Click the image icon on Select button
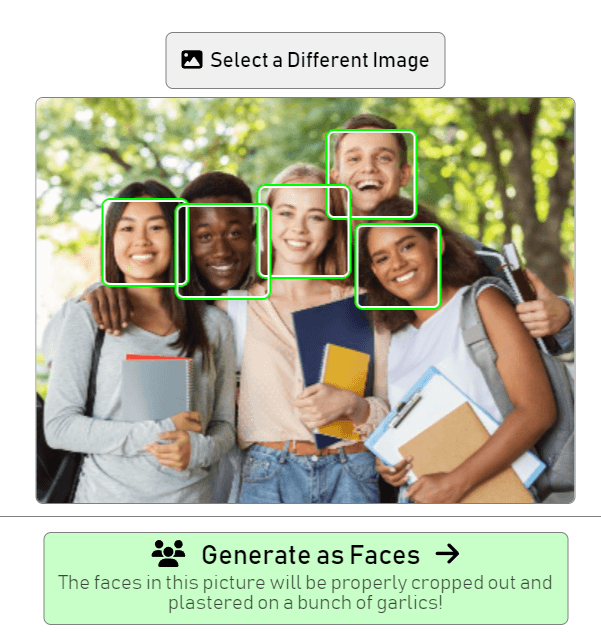The height and width of the screenshot is (644, 601). point(192,60)
